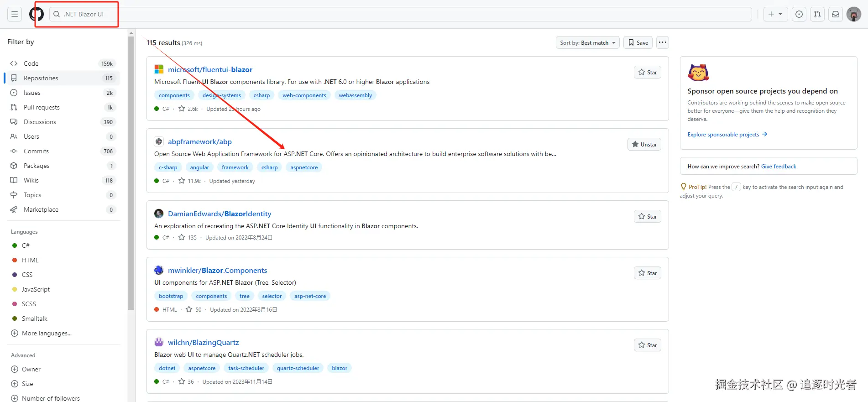
Task: Filter results by Marketplace
Action: point(63,209)
